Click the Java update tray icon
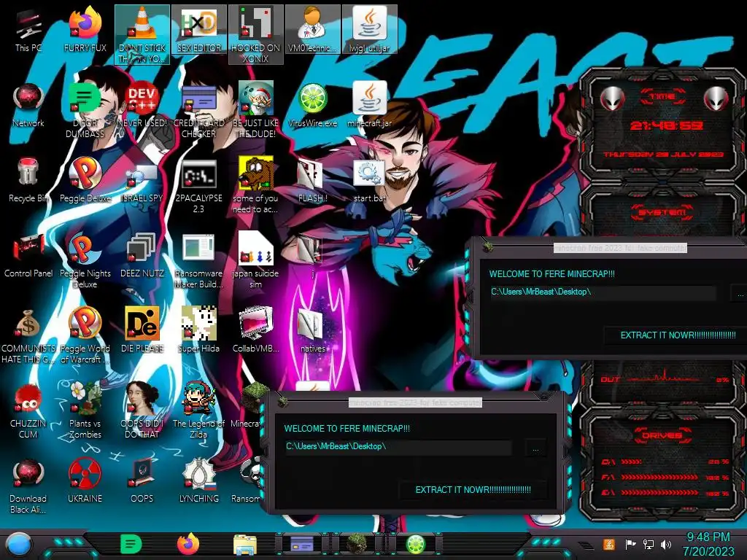747x560 pixels. [609, 544]
